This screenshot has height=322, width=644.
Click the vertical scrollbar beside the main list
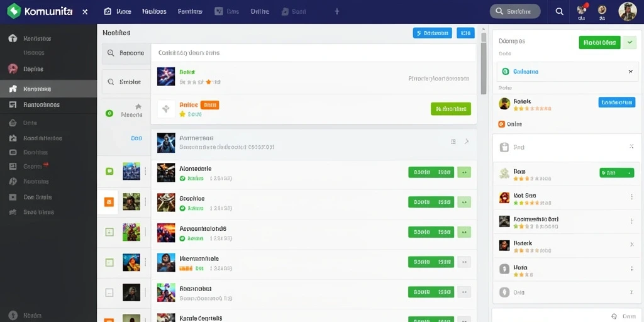pos(484,64)
